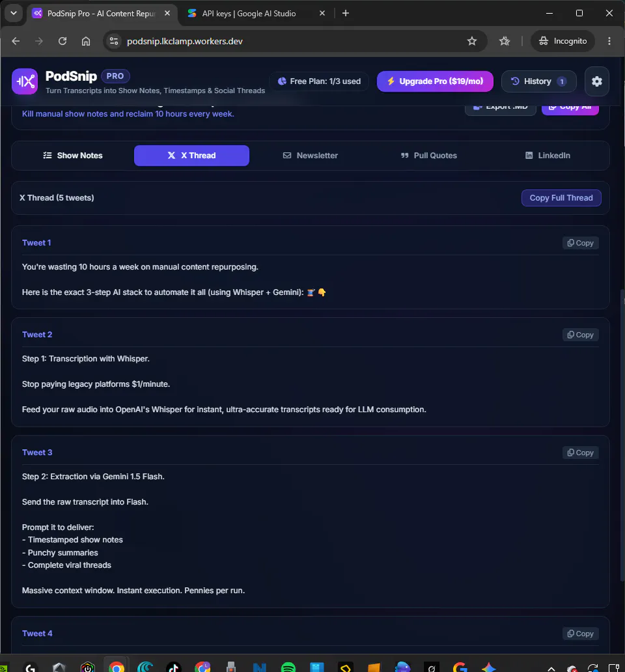Click the "X Thread (5 tweets)" heading
Viewport: 625px width, 672px height.
(57, 198)
